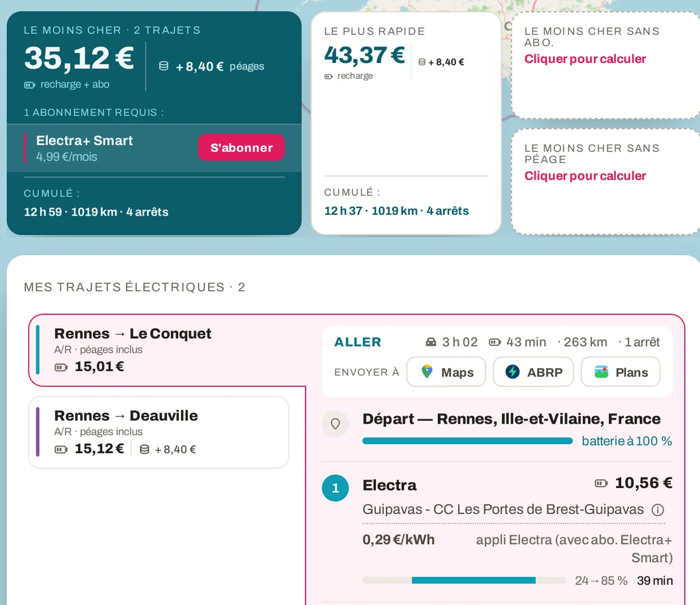
Task: Click the battery icon beside 43 min
Action: 494,342
